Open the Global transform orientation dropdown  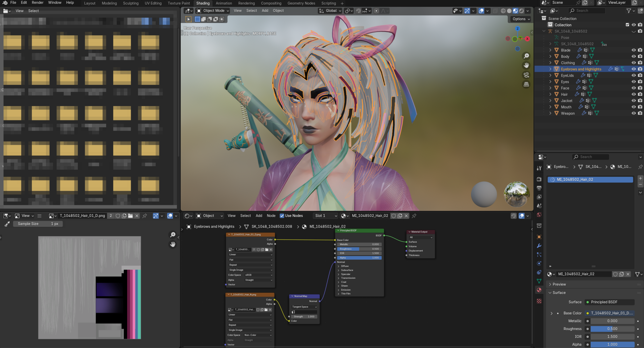point(330,11)
